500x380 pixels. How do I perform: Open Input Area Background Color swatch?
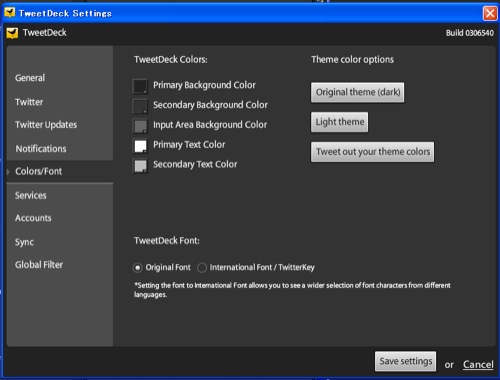click(140, 126)
